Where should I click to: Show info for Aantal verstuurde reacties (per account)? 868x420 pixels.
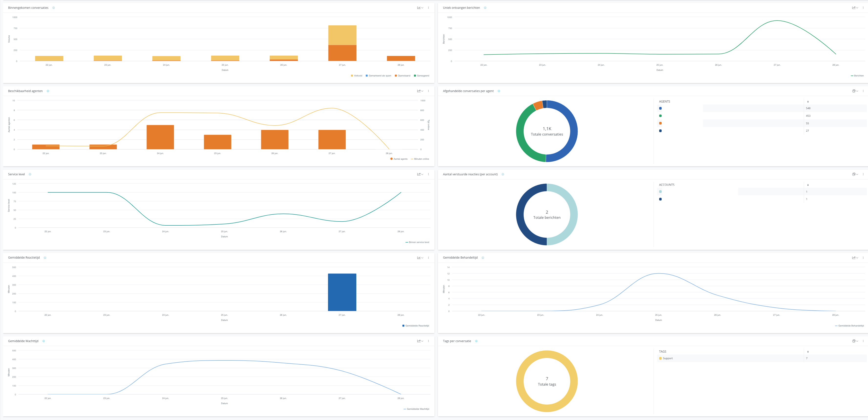[x=503, y=174]
